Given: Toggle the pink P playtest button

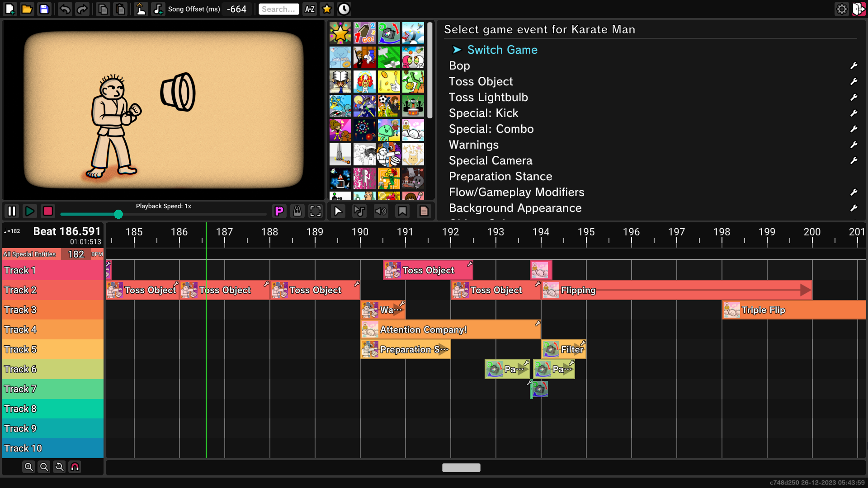Looking at the screenshot, I should tap(279, 211).
